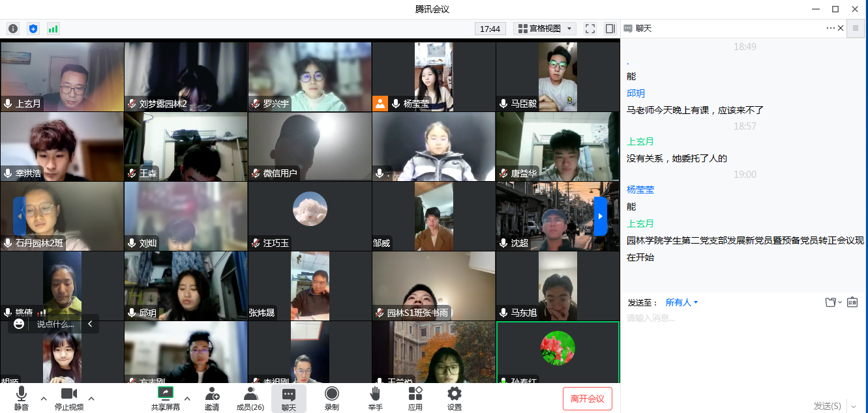Leave the meeting via 离开会议

tap(586, 398)
